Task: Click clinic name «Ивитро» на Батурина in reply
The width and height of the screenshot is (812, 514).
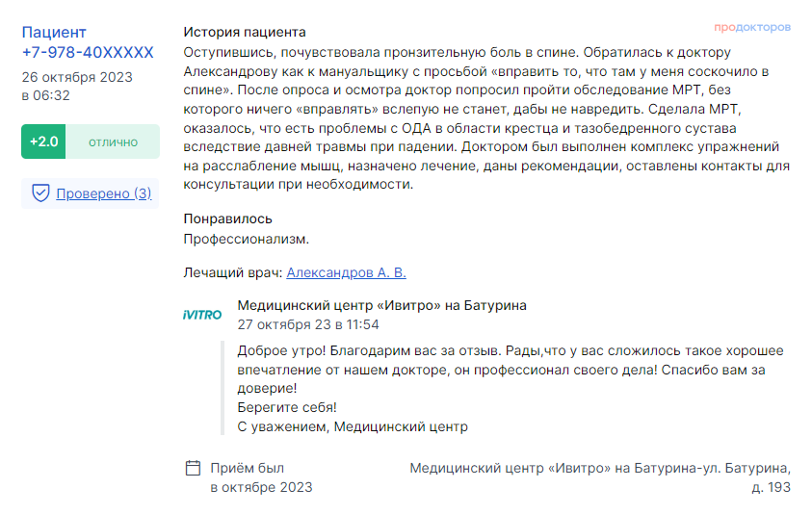Action: pyautogui.click(x=381, y=305)
